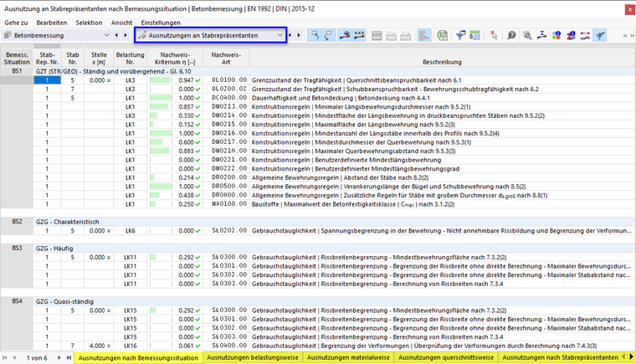Open the table filter funnel icon
The image size is (636, 364).
(460, 36)
